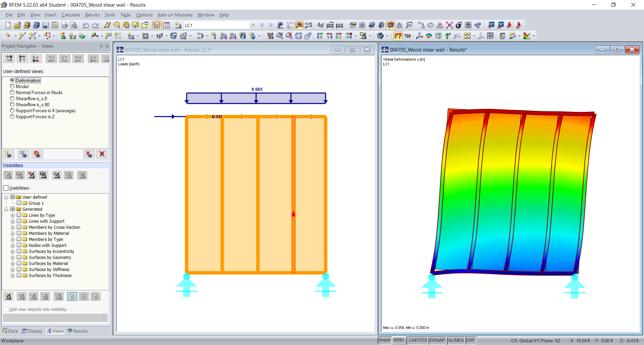Select Normal Forces in Studs view
Viewport: 644px width, 345px height.
(36, 92)
